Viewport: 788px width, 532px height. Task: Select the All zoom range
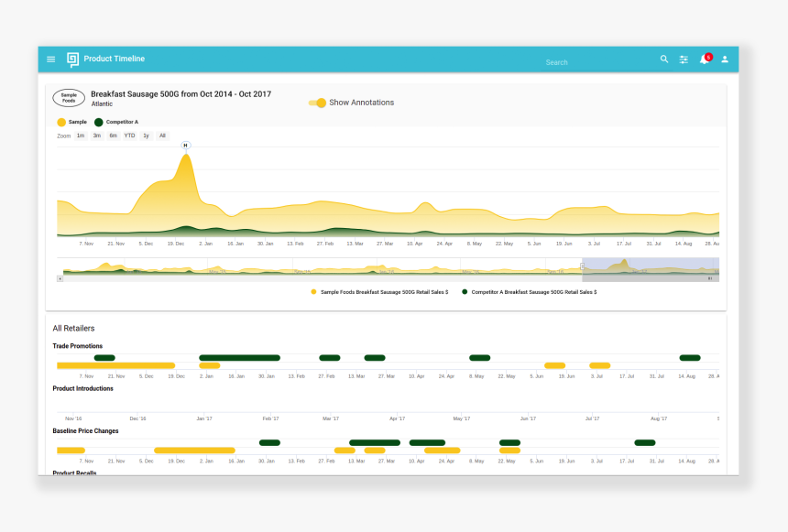click(x=162, y=136)
